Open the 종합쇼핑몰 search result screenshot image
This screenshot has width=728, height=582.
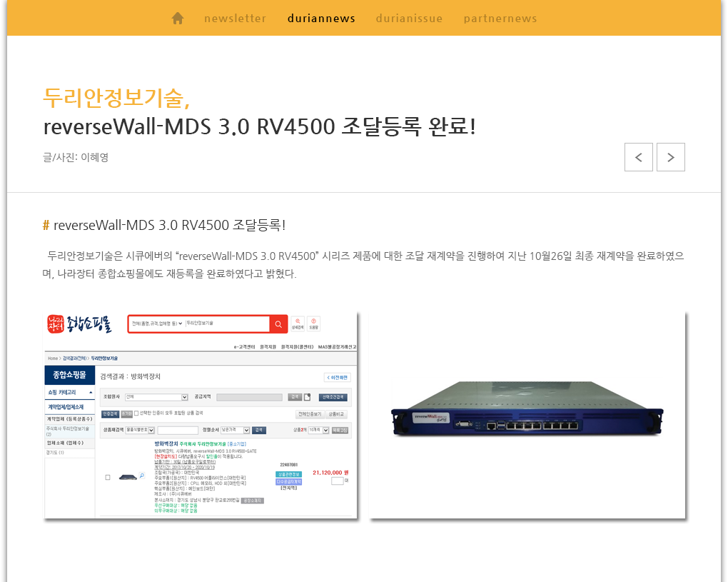point(200,415)
